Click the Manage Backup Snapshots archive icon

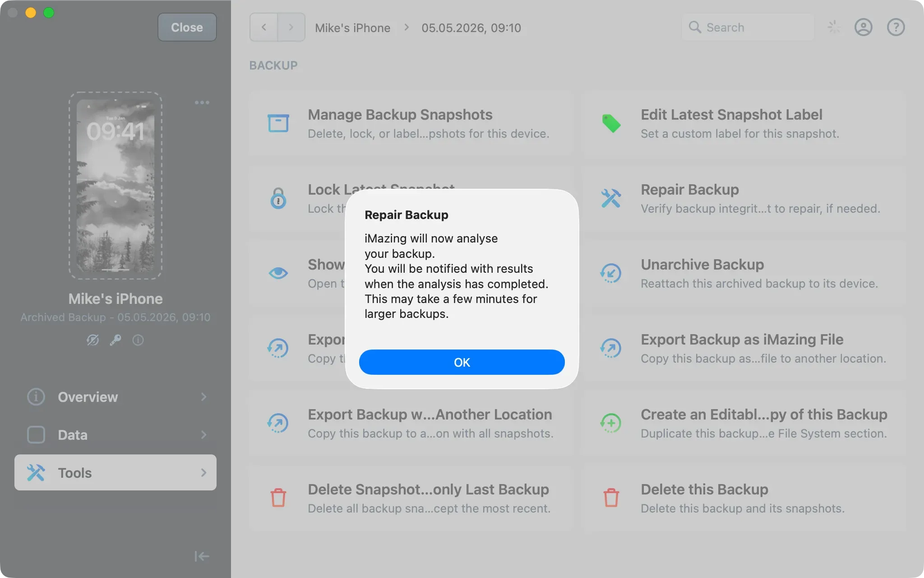278,123
